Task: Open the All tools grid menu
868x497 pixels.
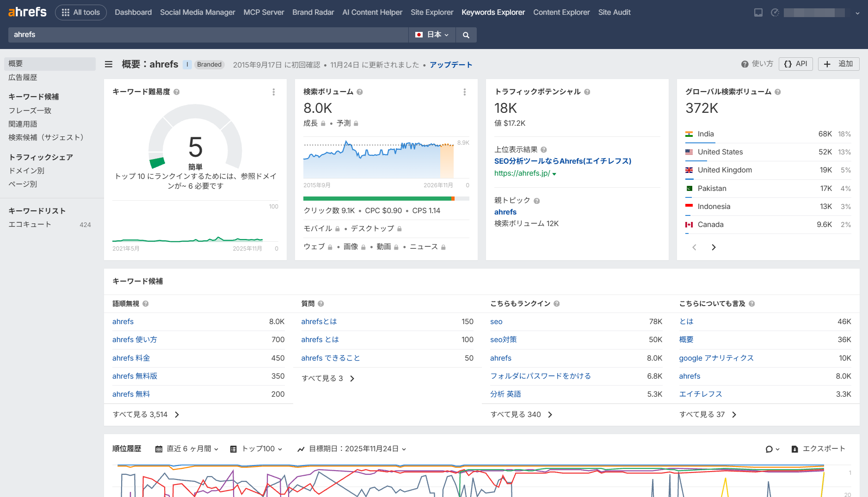Action: click(x=80, y=12)
